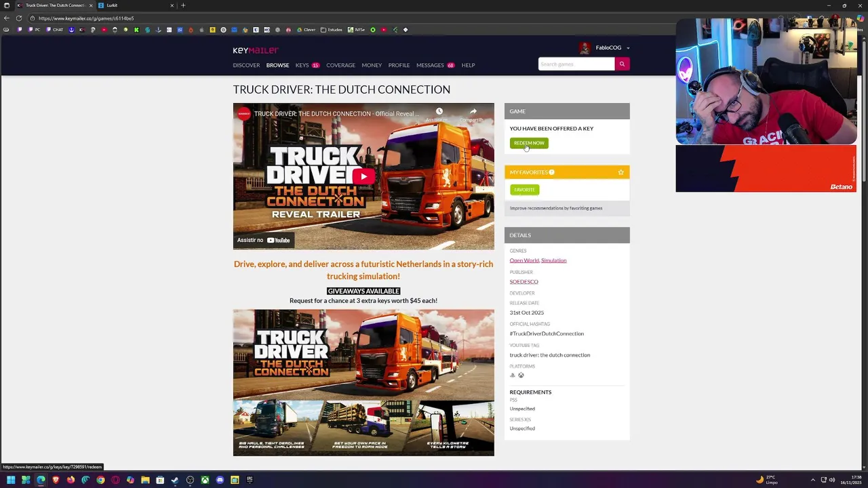Click the star icon in My Favorites header
Image resolution: width=868 pixels, height=488 pixels.
pyautogui.click(x=620, y=172)
